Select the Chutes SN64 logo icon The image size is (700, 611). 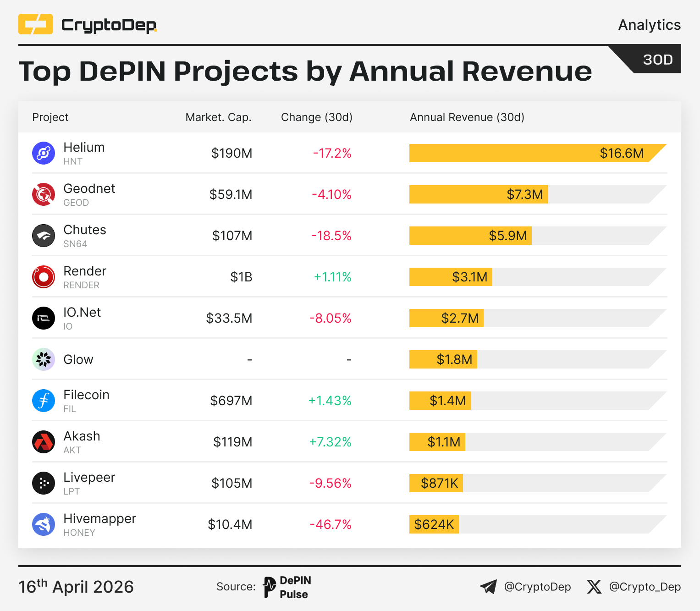tap(44, 236)
